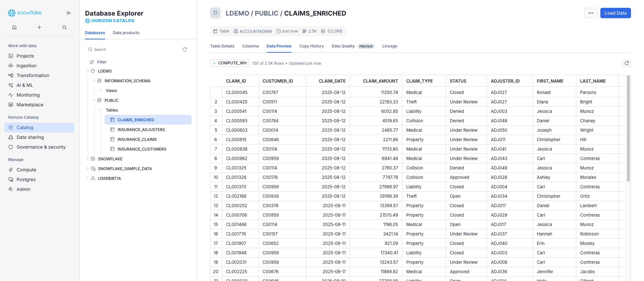
Task: Switch to the Data products tab
Action: point(126,33)
